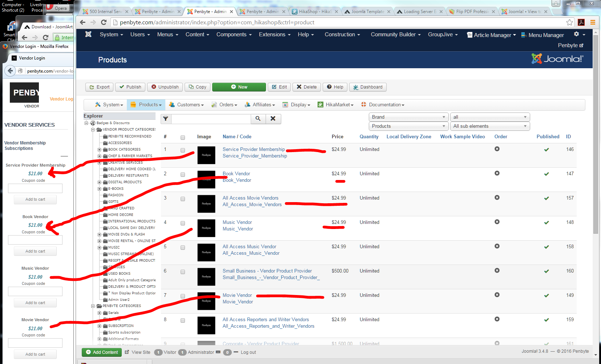The width and height of the screenshot is (601, 364).
Task: Click the product search text field
Action: [211, 119]
